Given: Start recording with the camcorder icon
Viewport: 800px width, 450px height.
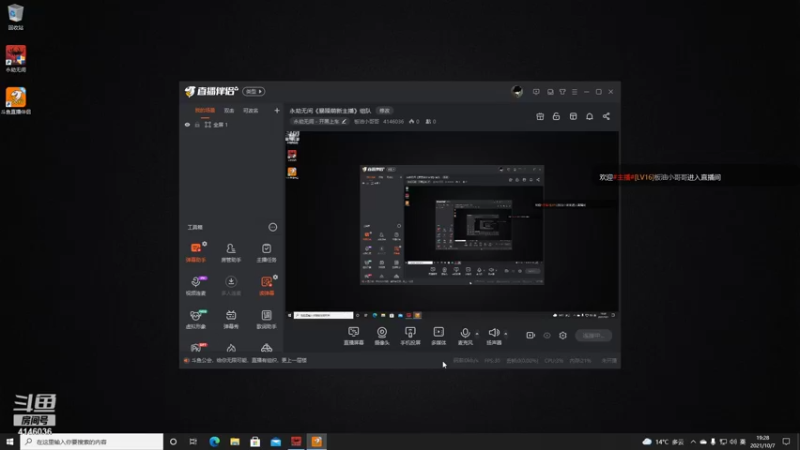Looking at the screenshot, I should (531, 335).
